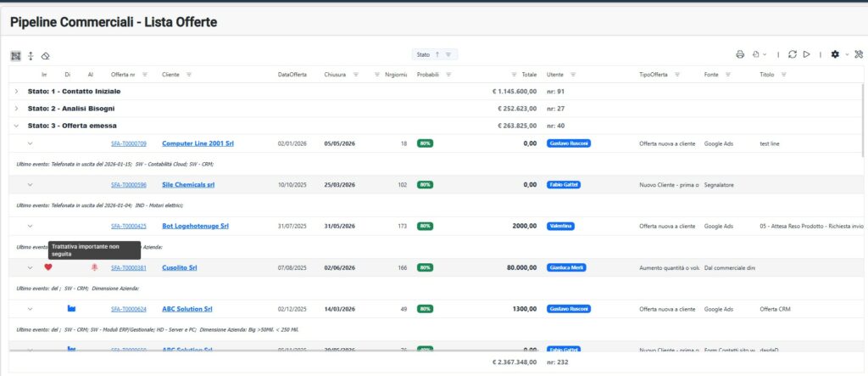The image size is (868, 376).
Task: Open offer SFA-T0000596 link
Action: [129, 185]
